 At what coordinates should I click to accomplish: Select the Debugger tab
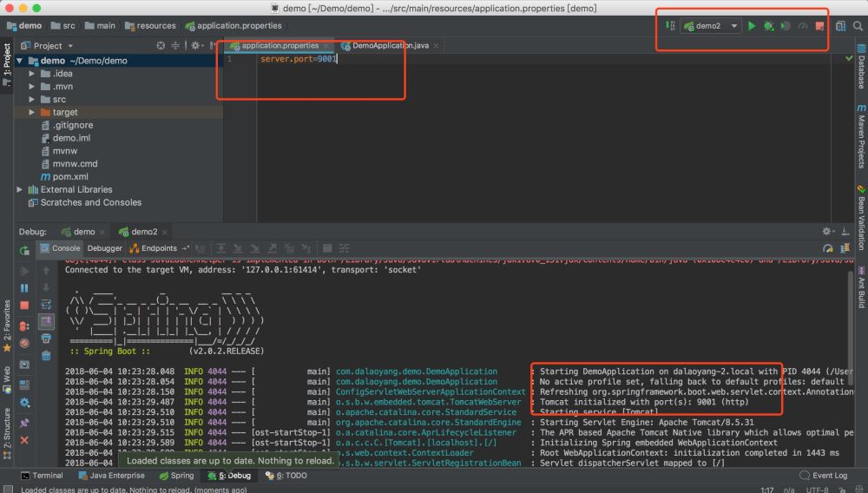pos(104,248)
